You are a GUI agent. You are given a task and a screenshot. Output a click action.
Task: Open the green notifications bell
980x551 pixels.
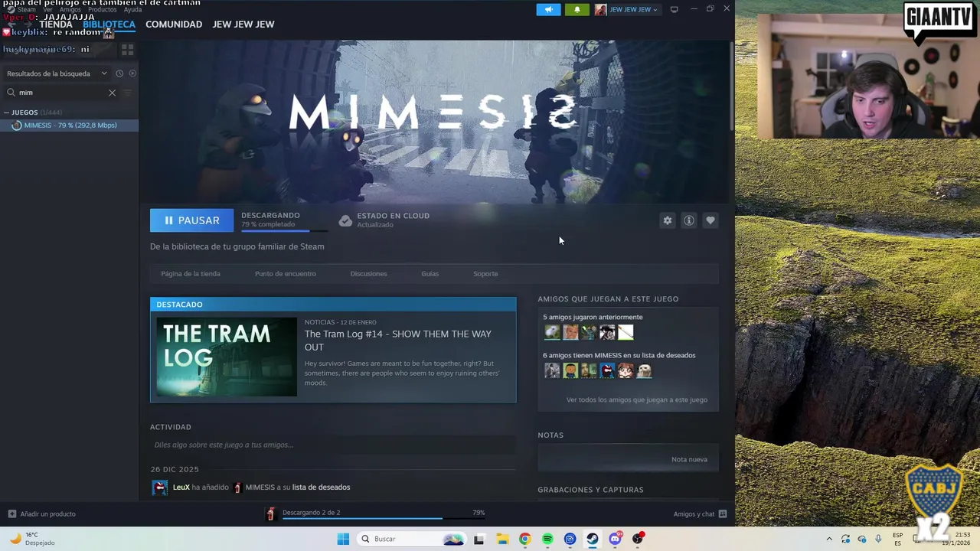point(577,9)
